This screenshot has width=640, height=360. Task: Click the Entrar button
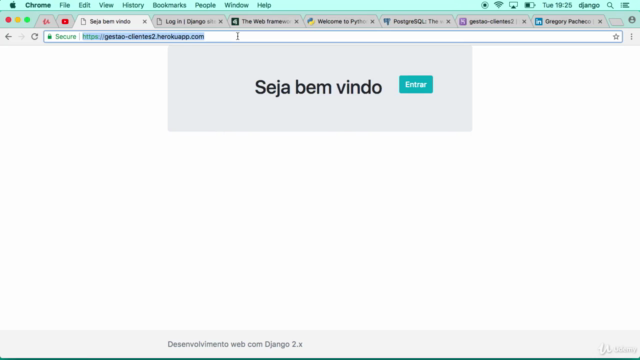click(x=416, y=84)
